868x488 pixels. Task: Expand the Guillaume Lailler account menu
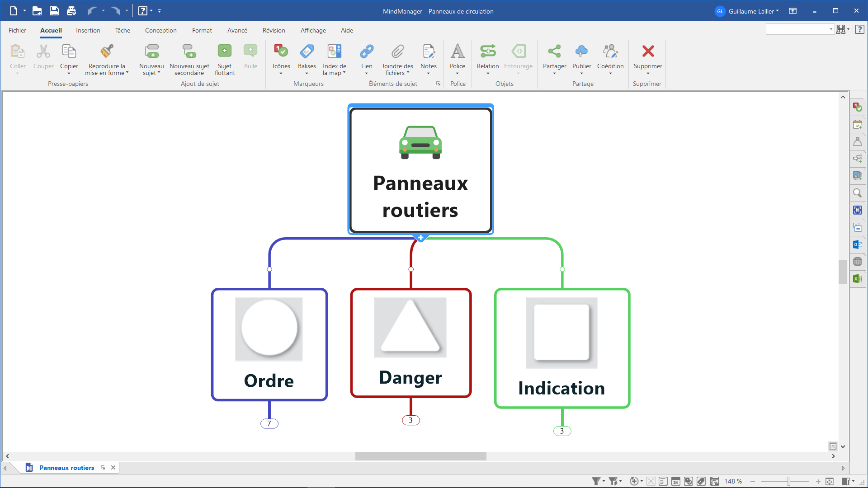click(x=753, y=11)
